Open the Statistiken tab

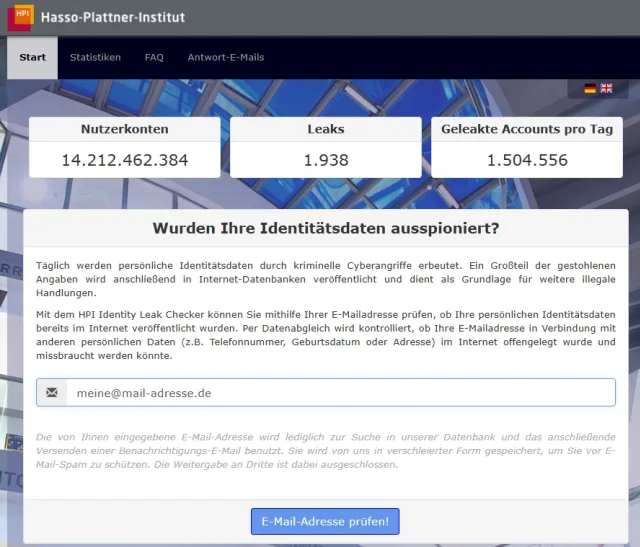[x=95, y=58]
